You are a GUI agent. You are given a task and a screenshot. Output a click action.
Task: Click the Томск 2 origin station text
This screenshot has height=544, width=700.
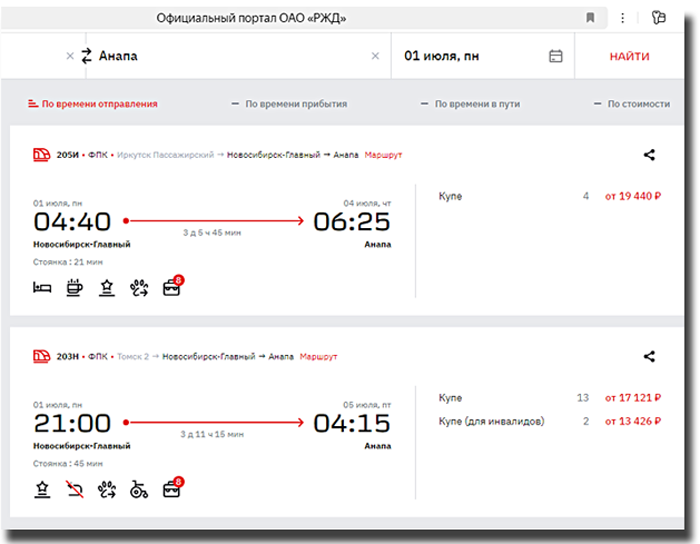point(133,357)
